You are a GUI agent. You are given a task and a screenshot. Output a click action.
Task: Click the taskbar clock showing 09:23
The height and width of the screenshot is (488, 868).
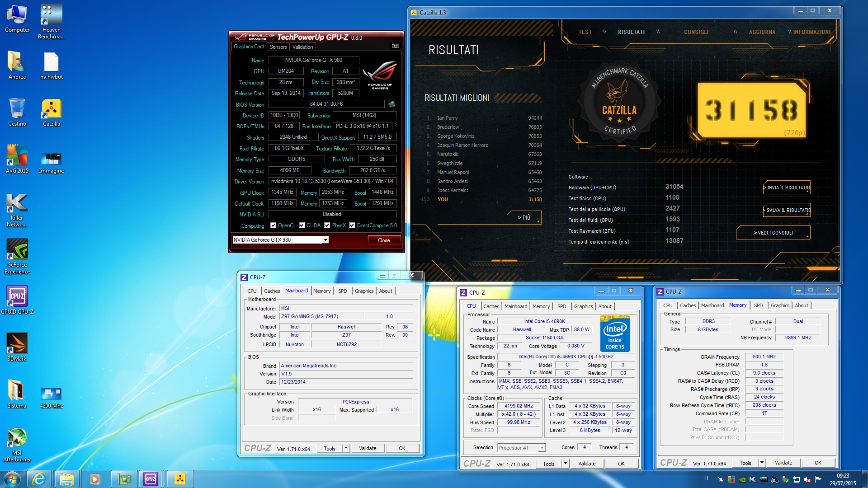click(x=843, y=479)
